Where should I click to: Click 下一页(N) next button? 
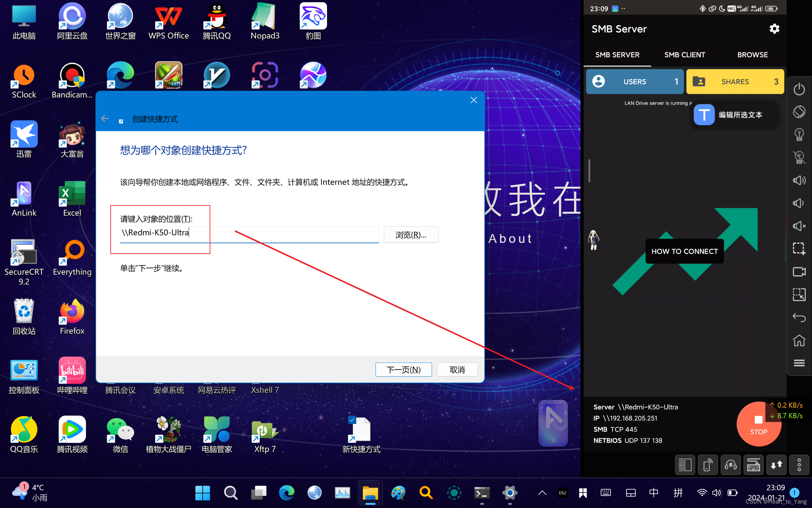point(403,370)
